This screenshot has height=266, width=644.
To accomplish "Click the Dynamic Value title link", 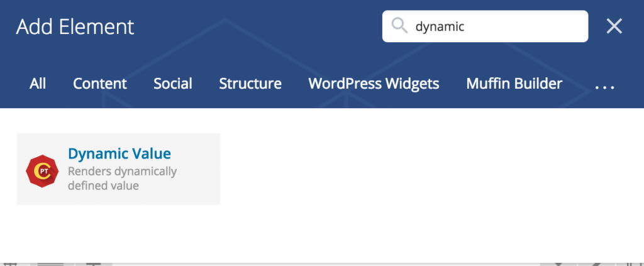I will (x=119, y=153).
